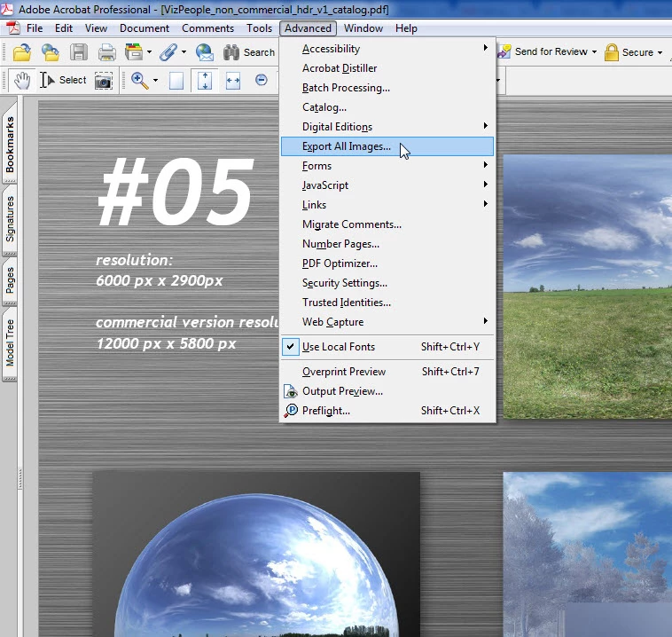
Task: Select the Hand tool
Action: pos(22,80)
